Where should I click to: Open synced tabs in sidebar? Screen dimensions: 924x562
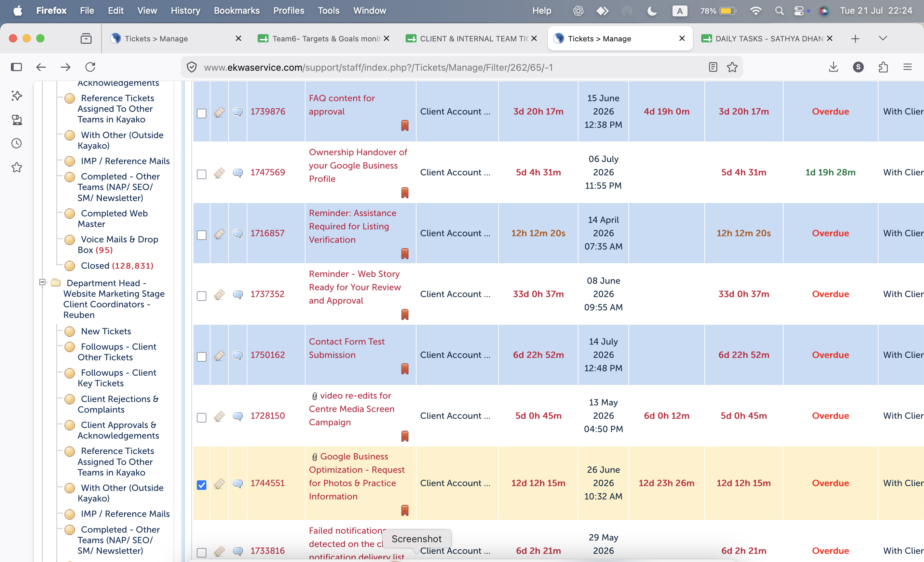(x=16, y=120)
